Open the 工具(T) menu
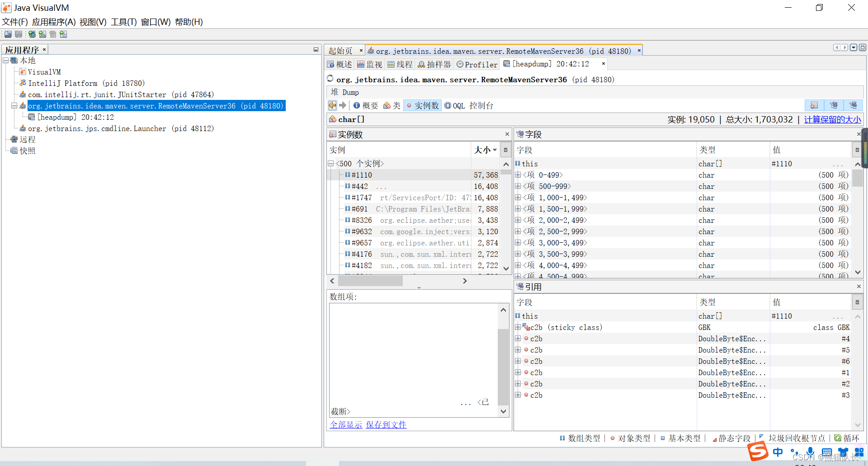 coord(124,22)
